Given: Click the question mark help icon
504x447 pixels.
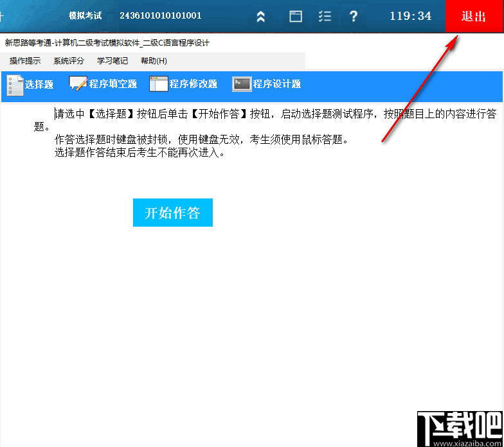Looking at the screenshot, I should click(x=354, y=16).
